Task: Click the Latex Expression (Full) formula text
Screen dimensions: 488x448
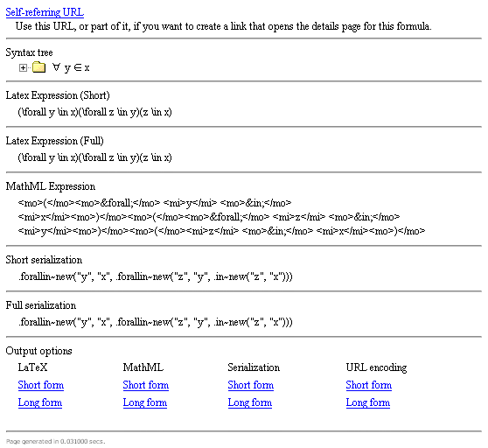Action: (94, 157)
